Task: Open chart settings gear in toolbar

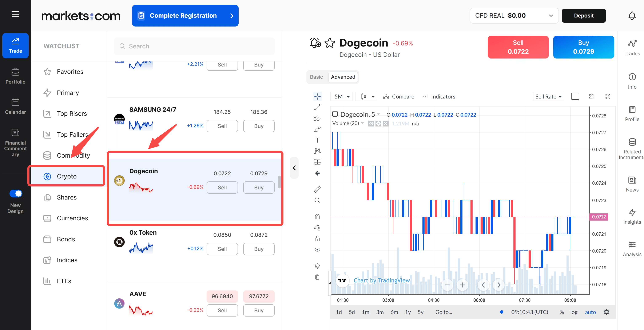Action: pyautogui.click(x=591, y=96)
